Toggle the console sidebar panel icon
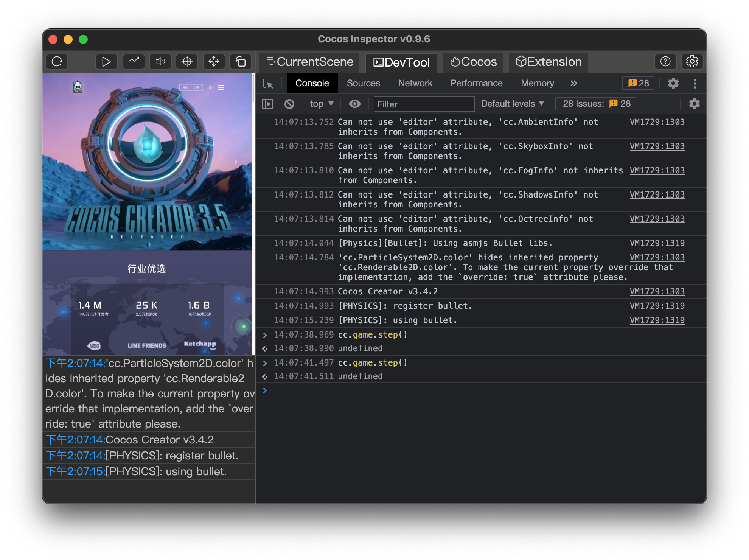 coord(267,104)
